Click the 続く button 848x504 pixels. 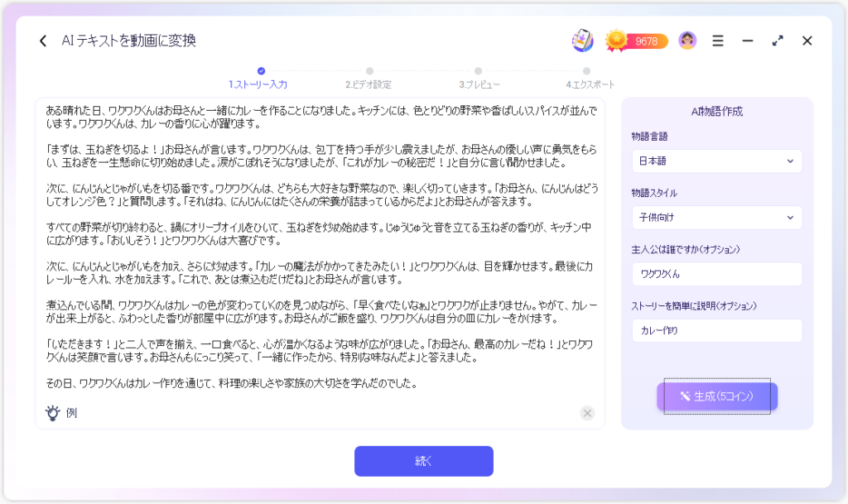(423, 461)
